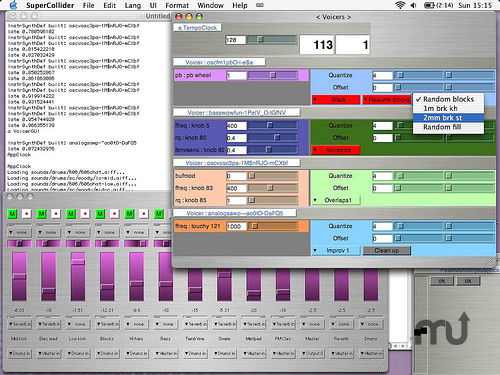Open the Master in menu under Elec lead

point(49,353)
